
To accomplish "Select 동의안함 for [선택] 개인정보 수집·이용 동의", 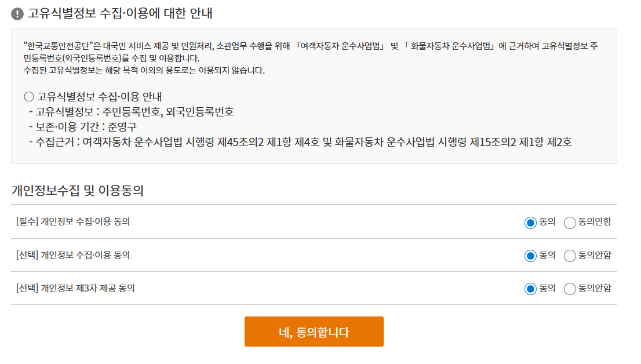I will click(x=570, y=255).
